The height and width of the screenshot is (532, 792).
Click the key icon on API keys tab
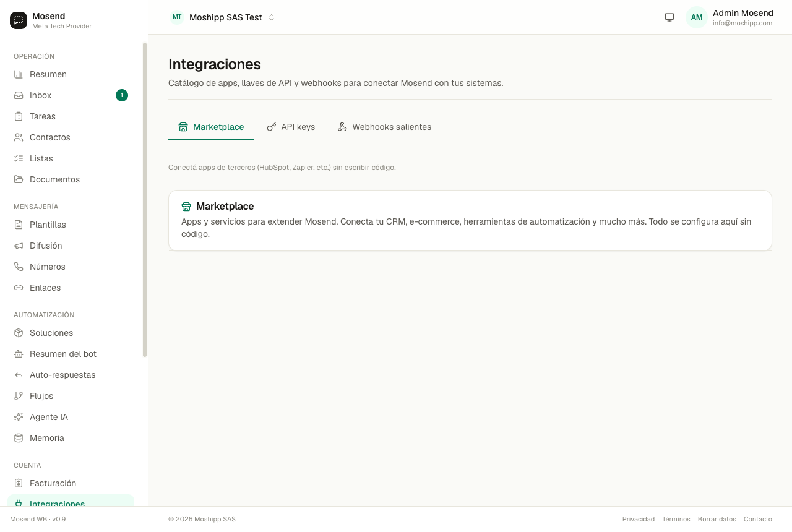pyautogui.click(x=272, y=127)
